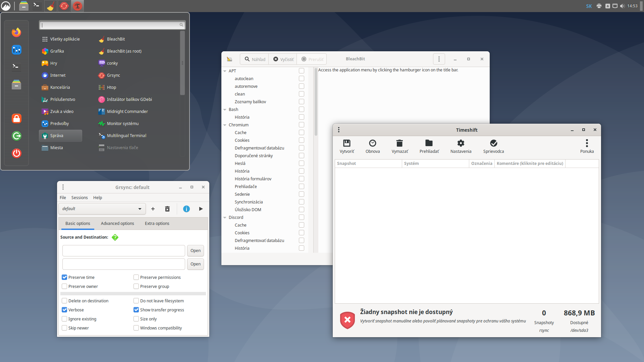The width and height of the screenshot is (644, 362).
Task: Switch to Extra options tab
Action: 157,224
